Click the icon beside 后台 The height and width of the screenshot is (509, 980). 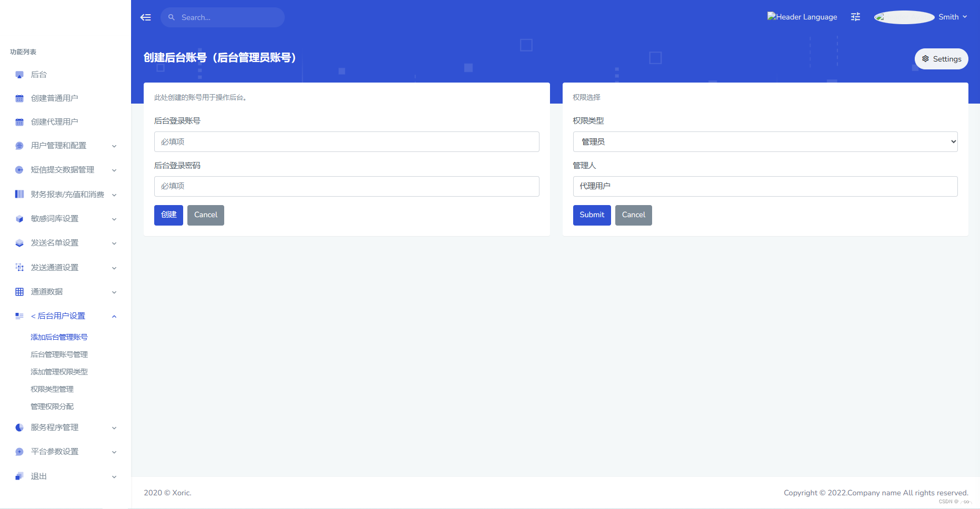pyautogui.click(x=19, y=75)
